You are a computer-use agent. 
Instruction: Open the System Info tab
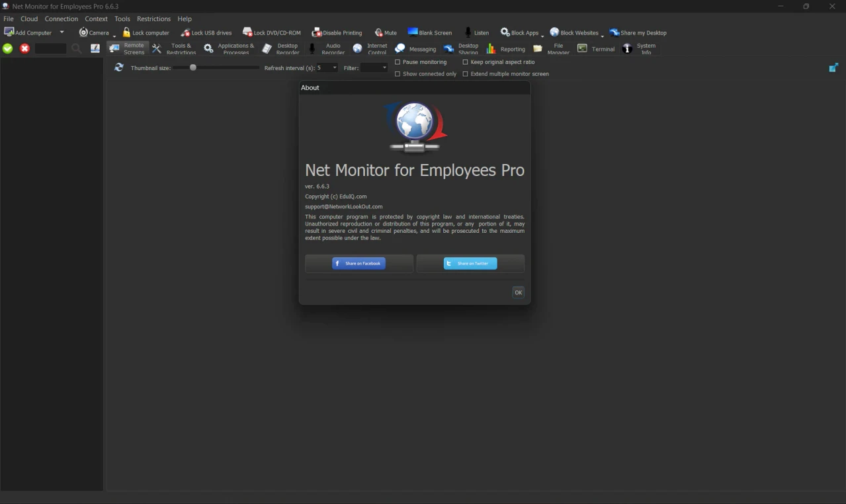[639, 48]
